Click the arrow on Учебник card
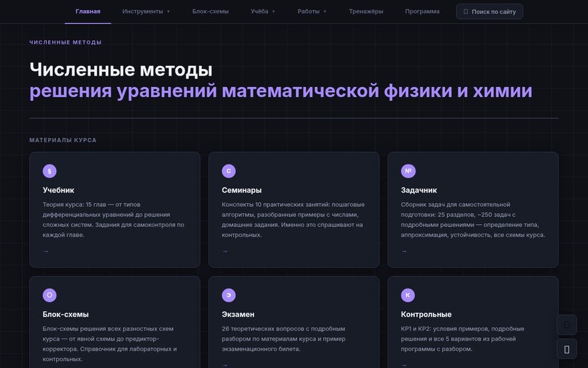 (45, 251)
